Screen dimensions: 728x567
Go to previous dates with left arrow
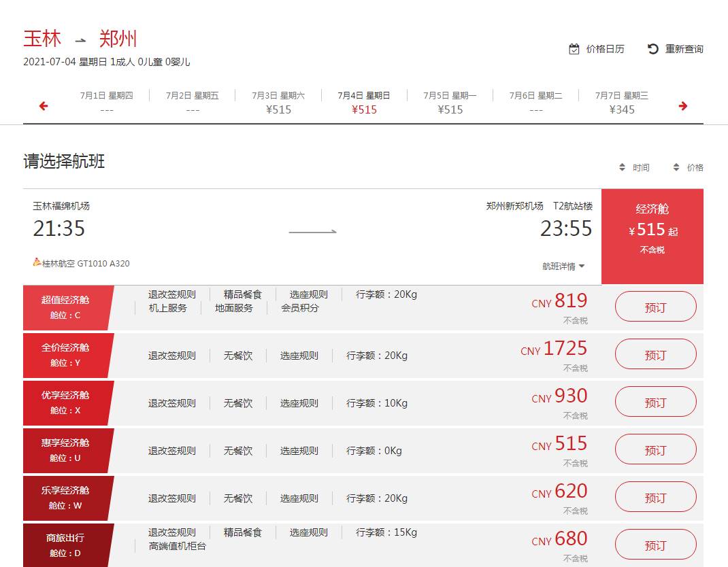coord(44,106)
